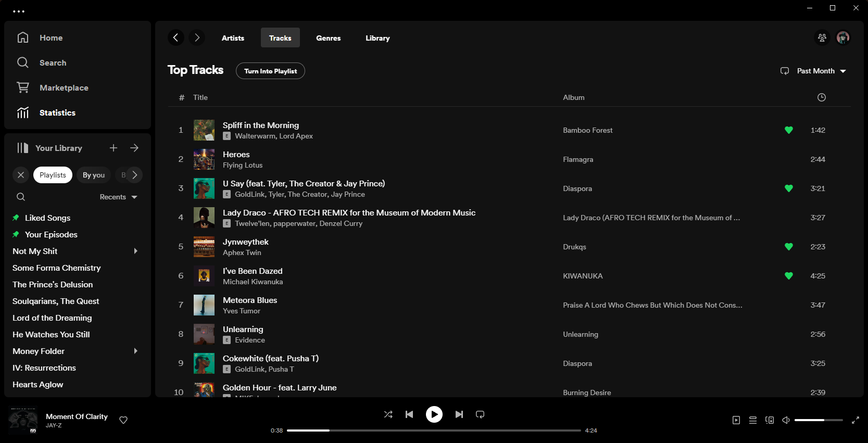Screen dimensions: 868x443
Task: Open Lord of the Dreaming playlist
Action: 52,318
